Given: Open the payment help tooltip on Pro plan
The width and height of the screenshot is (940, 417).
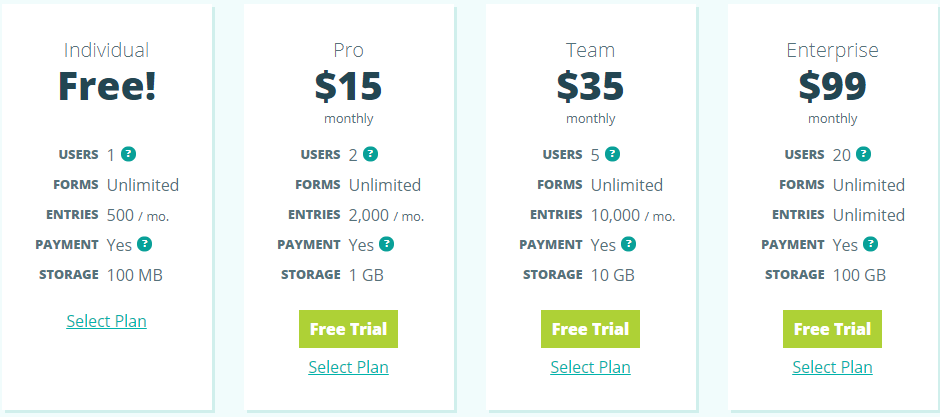Looking at the screenshot, I should (x=387, y=244).
